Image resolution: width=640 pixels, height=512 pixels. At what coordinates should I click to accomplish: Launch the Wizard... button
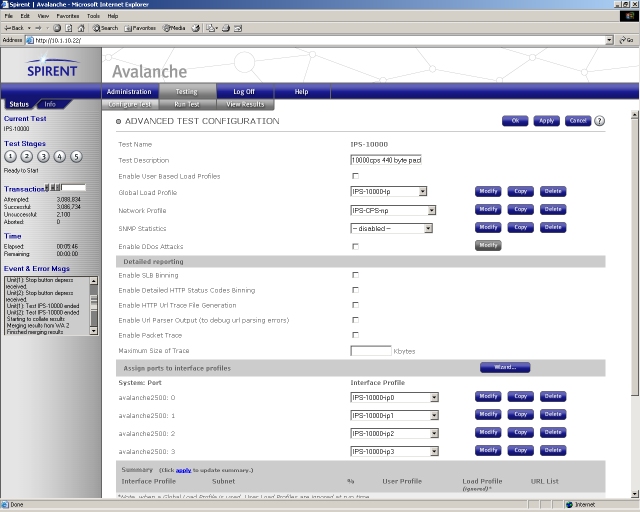pyautogui.click(x=505, y=367)
